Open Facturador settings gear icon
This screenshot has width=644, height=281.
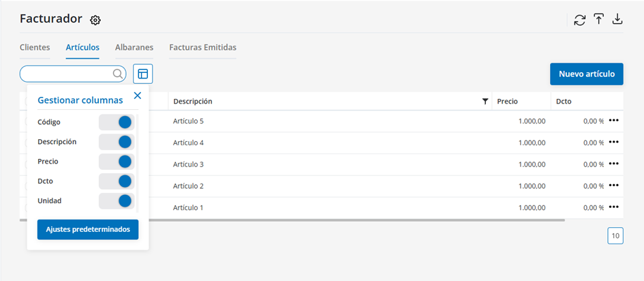95,20
